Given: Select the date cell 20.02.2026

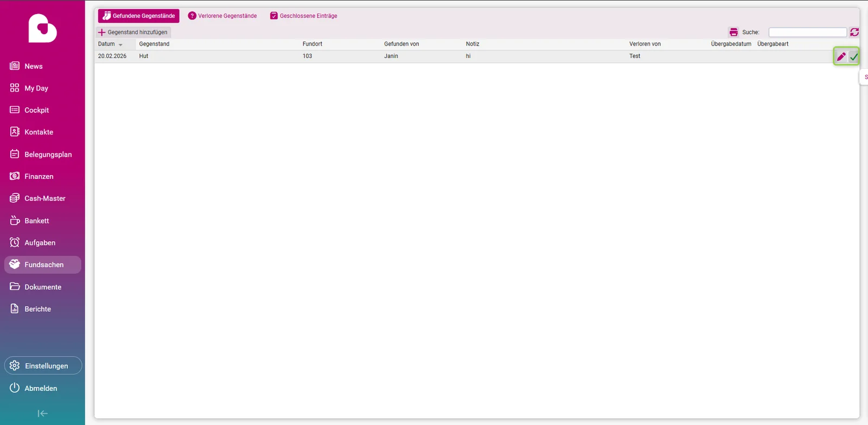Looking at the screenshot, I should pos(112,56).
